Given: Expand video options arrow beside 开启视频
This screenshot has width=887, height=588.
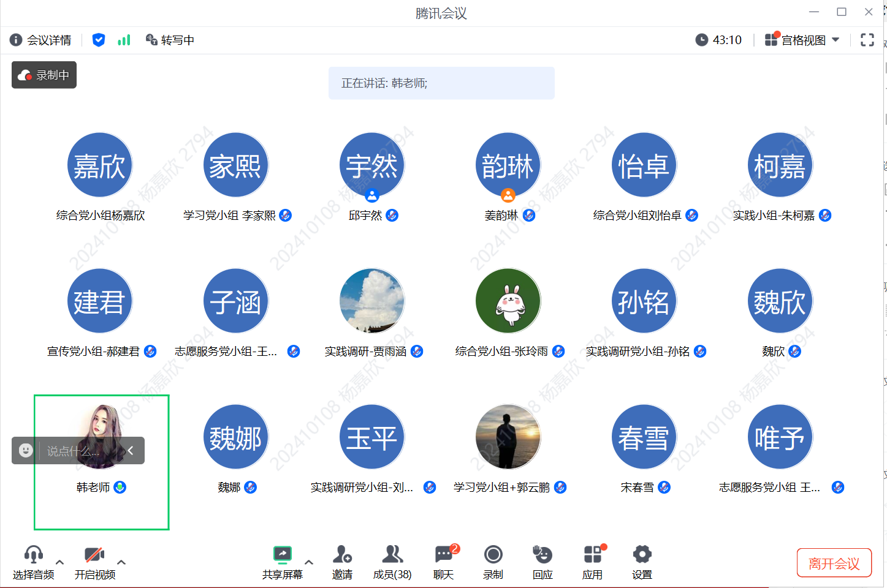Looking at the screenshot, I should [x=121, y=562].
